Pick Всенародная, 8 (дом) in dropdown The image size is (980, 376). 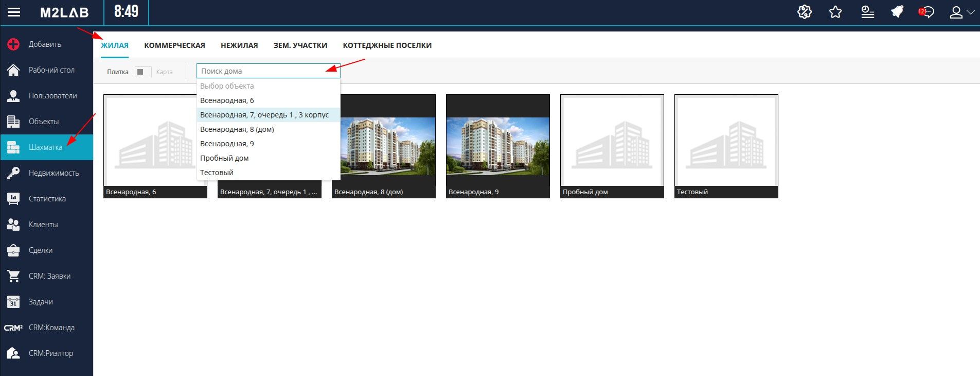point(237,129)
